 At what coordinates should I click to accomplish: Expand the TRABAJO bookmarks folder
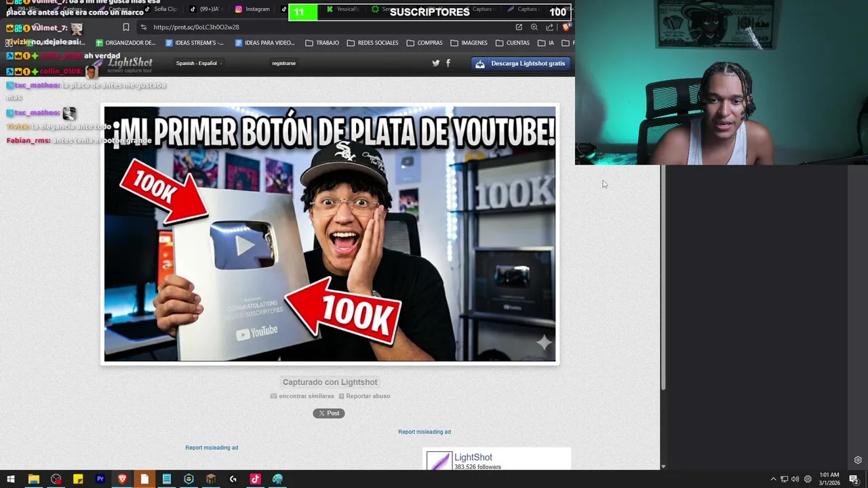(322, 43)
